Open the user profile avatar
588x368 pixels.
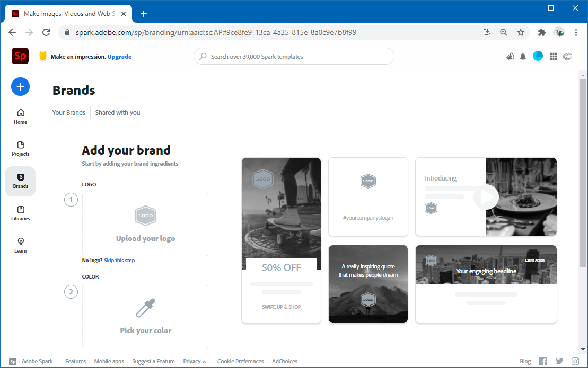538,56
